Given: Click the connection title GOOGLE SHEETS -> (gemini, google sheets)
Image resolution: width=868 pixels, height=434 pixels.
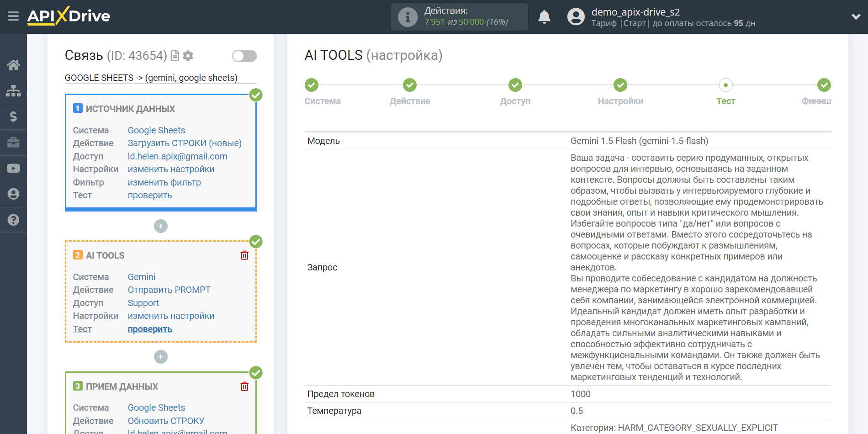Looking at the screenshot, I should [151, 78].
